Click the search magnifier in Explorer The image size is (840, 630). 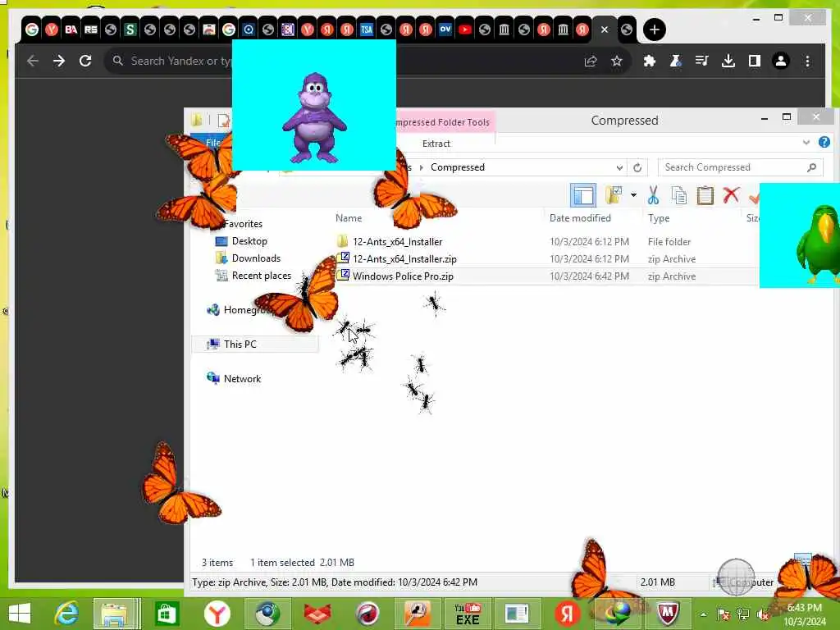click(811, 167)
